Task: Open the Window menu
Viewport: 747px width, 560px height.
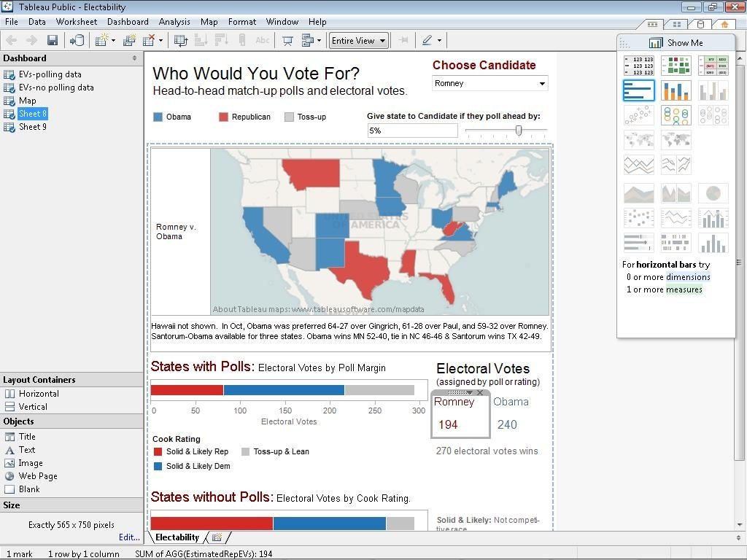Action: point(282,22)
